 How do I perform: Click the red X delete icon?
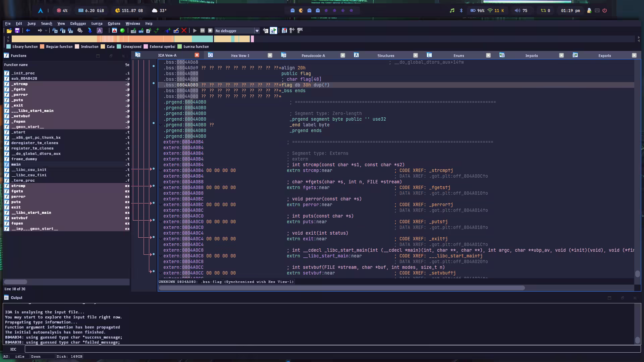pos(184,31)
